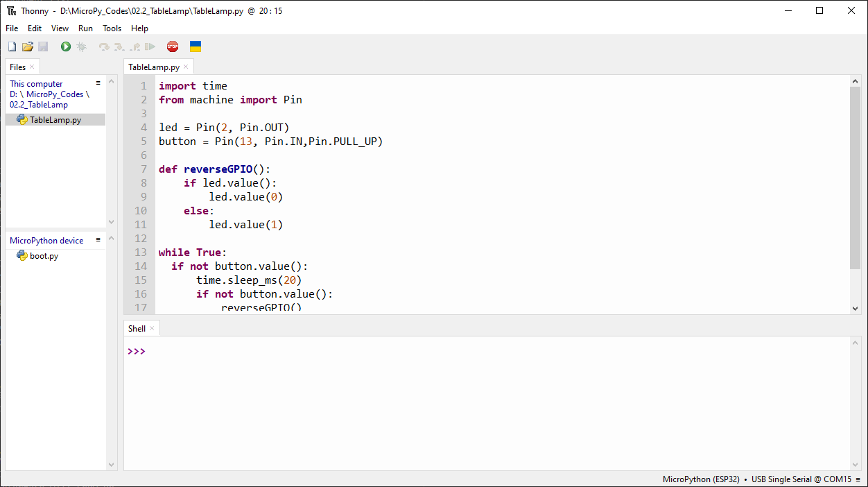Stop the backend with red STOP icon
The height and width of the screenshot is (487, 868).
(x=173, y=46)
